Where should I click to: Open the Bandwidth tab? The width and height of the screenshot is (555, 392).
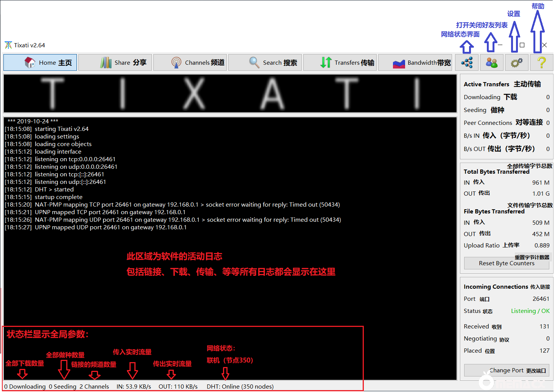[x=415, y=62]
